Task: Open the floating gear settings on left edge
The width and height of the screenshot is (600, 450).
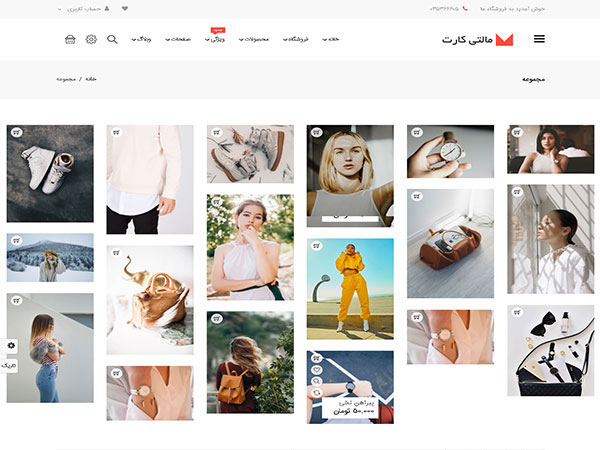Action: [11, 345]
